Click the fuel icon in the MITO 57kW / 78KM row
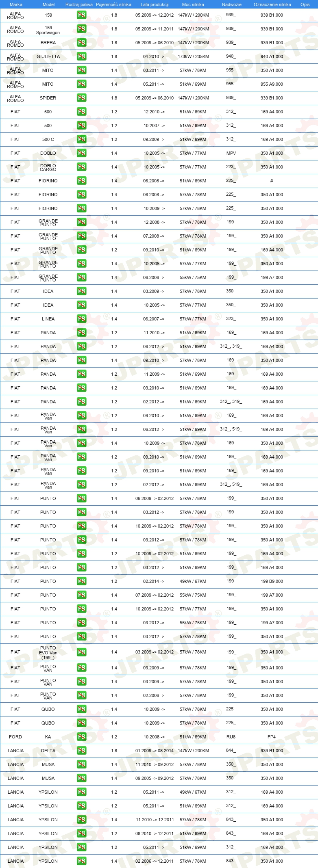The height and width of the screenshot is (868, 318). point(81,70)
